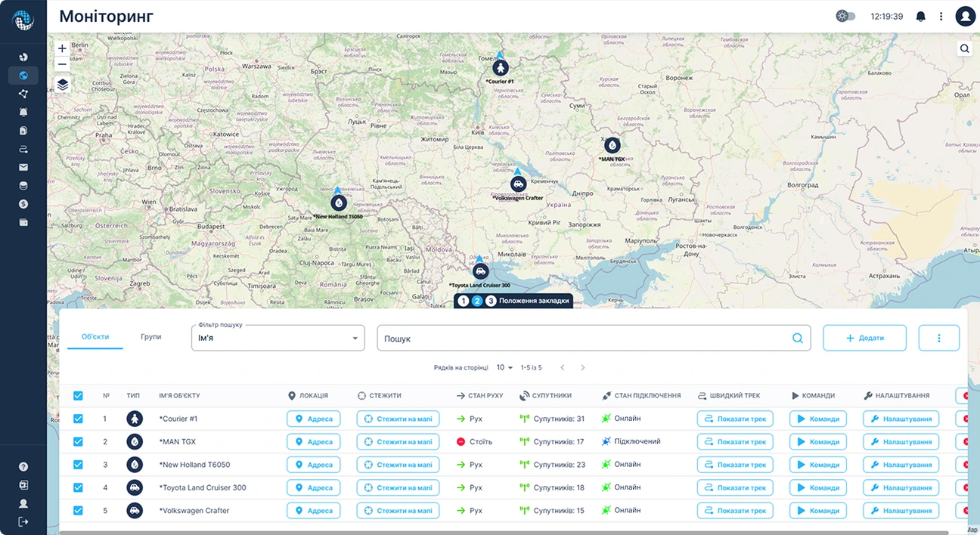The width and height of the screenshot is (980, 535).
Task: Switch to the Групи tab
Action: tap(150, 336)
